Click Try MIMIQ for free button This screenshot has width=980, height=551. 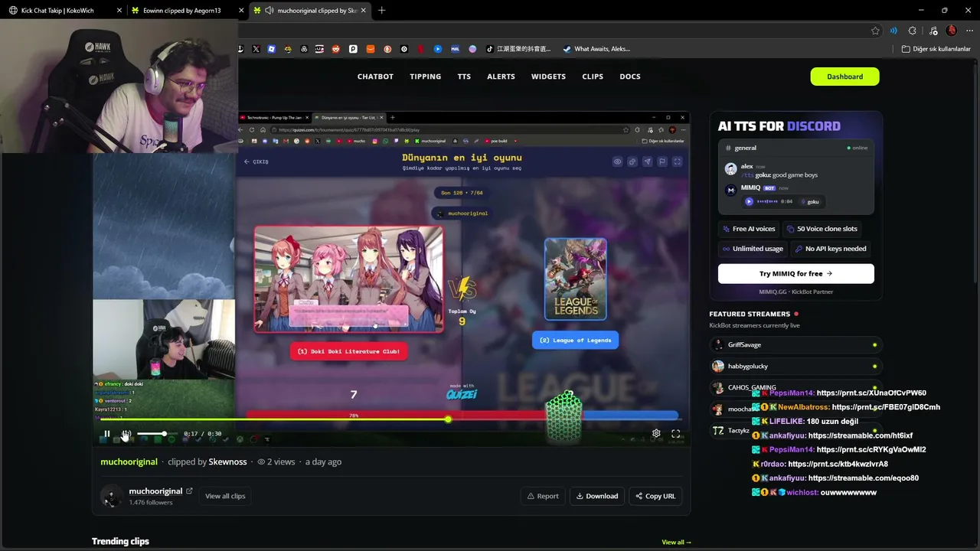795,273
